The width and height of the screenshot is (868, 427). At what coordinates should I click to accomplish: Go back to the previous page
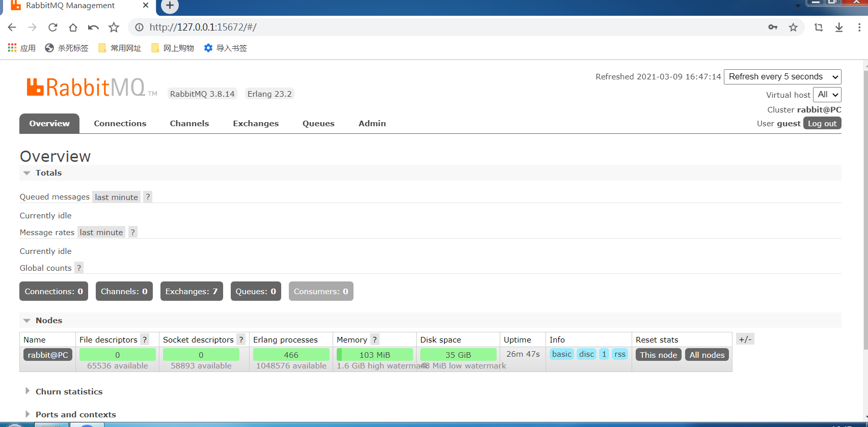[12, 27]
